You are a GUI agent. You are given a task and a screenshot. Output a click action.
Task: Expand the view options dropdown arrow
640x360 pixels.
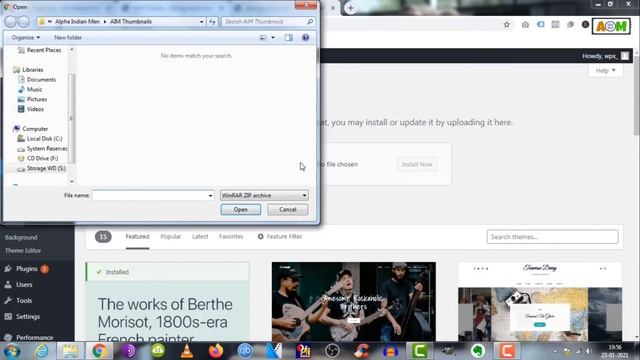(x=273, y=38)
